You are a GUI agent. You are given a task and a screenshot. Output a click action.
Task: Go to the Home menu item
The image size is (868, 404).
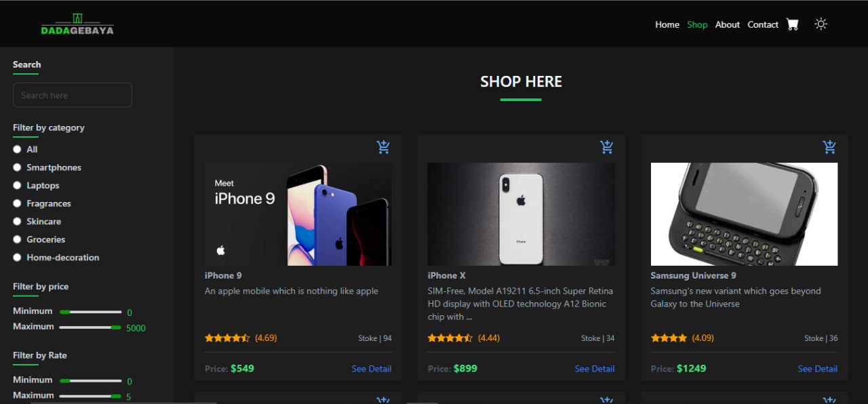[667, 24]
